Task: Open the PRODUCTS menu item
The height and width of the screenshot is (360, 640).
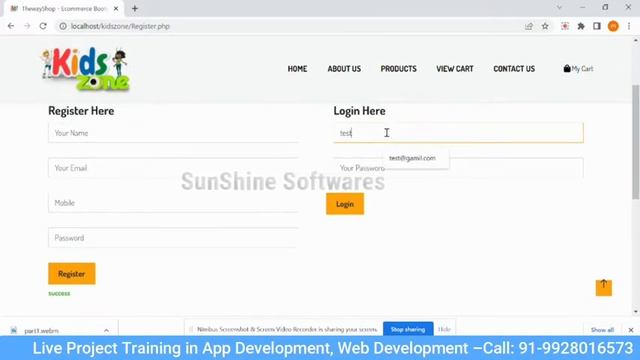Action: pyautogui.click(x=398, y=69)
